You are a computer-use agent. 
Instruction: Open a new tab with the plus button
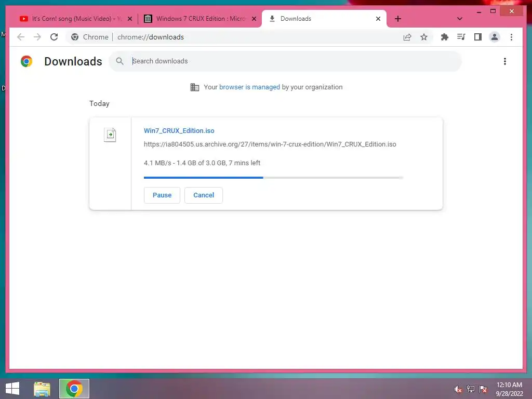tap(398, 19)
